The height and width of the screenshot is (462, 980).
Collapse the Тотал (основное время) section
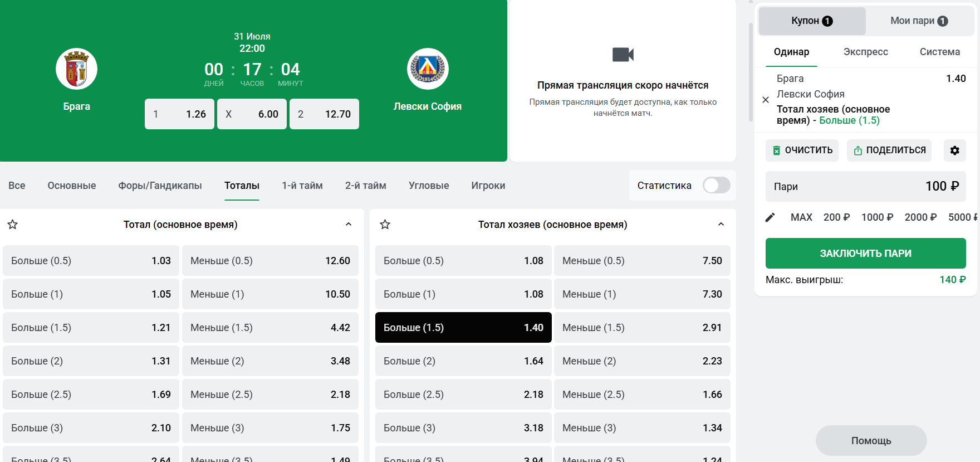(x=349, y=225)
